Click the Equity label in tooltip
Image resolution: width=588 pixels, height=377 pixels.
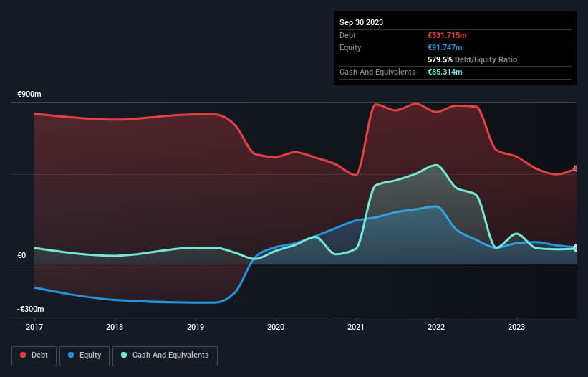click(x=350, y=47)
